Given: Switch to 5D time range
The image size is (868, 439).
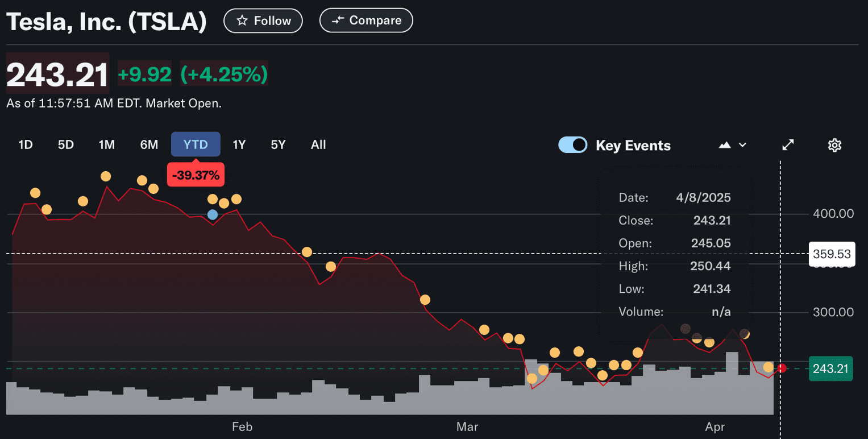Looking at the screenshot, I should tap(66, 145).
